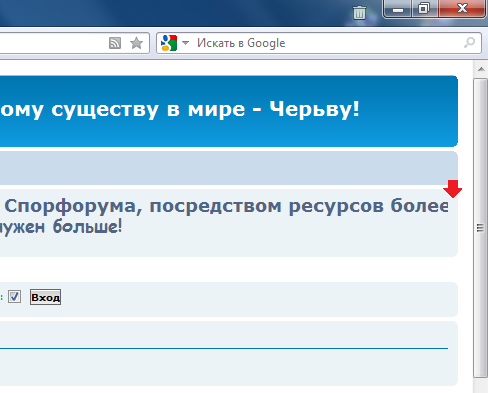Focus the 'Искать в Google' search field
Viewport: 488px width, 393px height.
click(319, 43)
